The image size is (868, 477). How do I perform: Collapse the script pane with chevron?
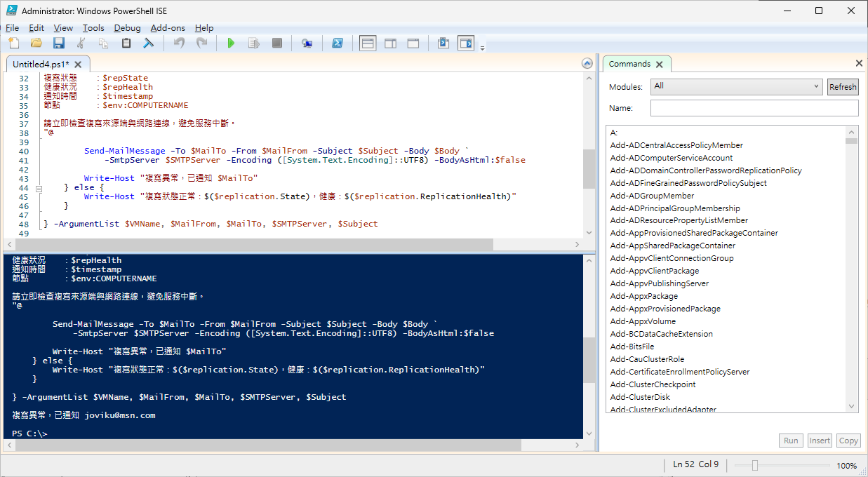click(587, 64)
